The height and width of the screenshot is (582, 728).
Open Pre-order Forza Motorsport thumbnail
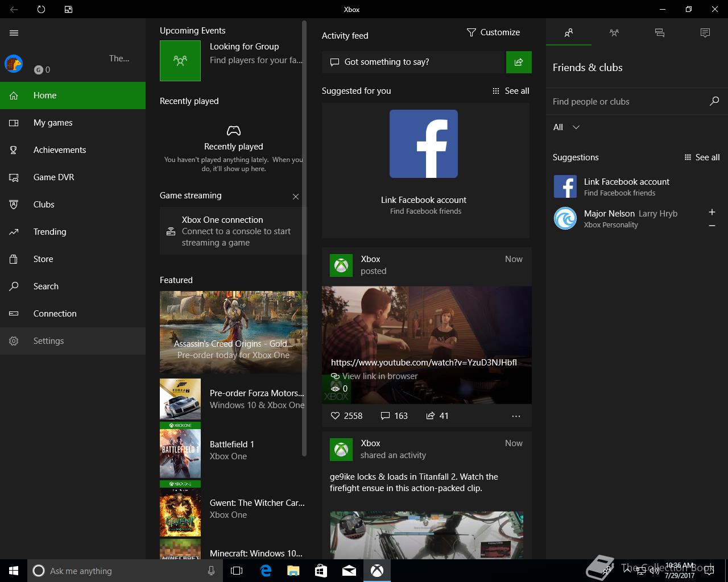[x=180, y=399]
